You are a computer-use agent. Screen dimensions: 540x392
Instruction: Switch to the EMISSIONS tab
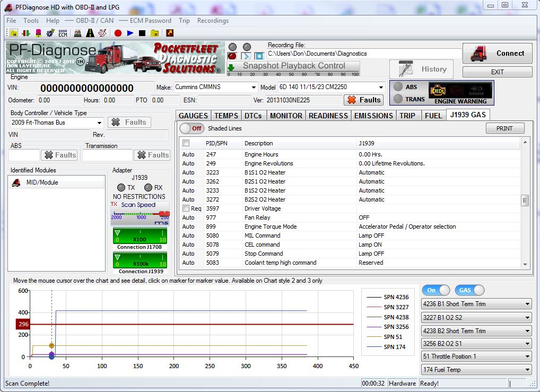[373, 116]
